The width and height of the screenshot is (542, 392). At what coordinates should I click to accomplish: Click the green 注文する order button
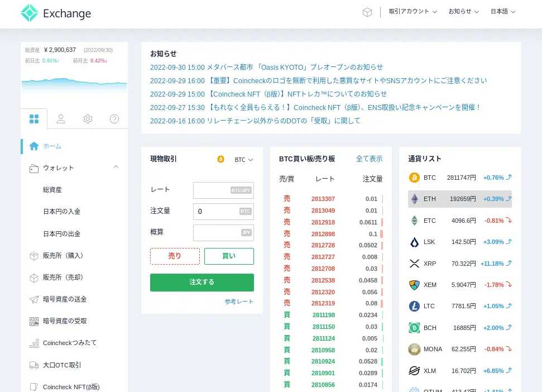click(x=202, y=283)
